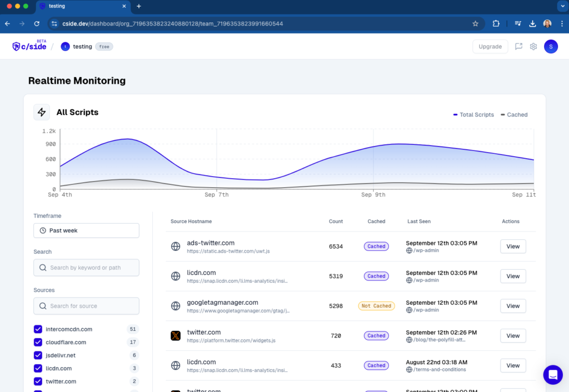Image resolution: width=569 pixels, height=392 pixels.
Task: Toggle the jsdelivr.net source checkbox
Action: (38, 355)
